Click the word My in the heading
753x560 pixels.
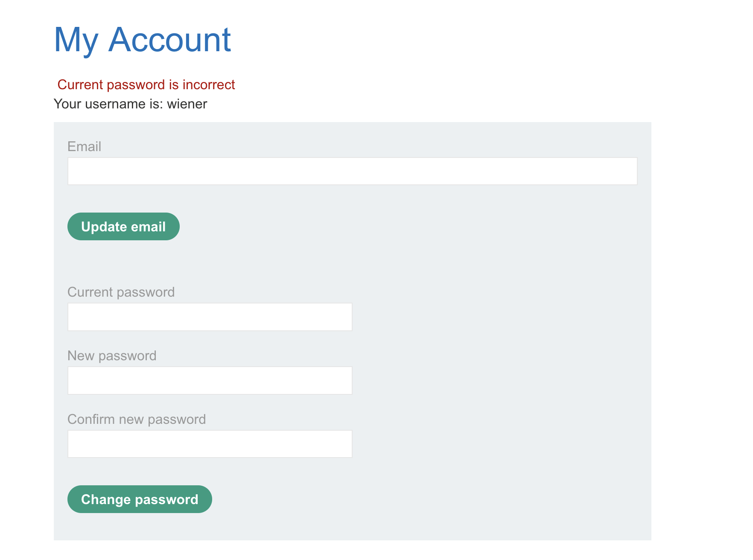76,40
